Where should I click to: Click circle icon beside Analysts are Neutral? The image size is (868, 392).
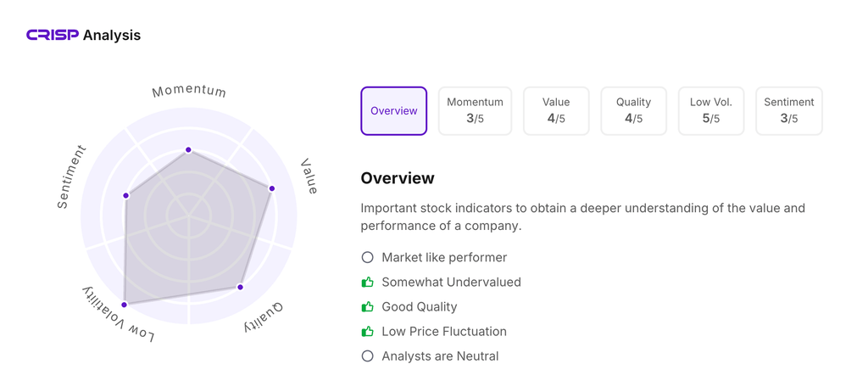coord(367,356)
